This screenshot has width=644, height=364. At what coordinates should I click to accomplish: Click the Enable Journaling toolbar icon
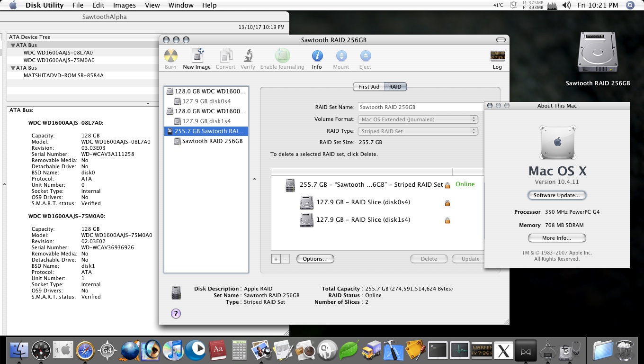[282, 56]
